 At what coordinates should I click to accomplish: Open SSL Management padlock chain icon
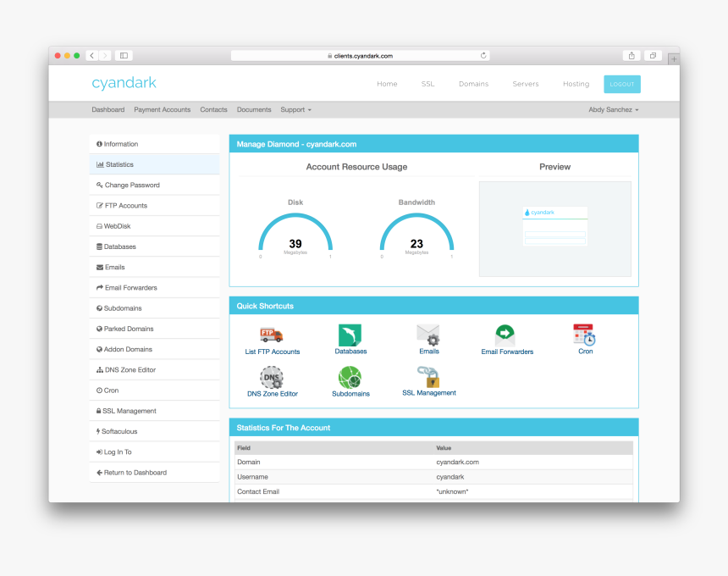428,377
